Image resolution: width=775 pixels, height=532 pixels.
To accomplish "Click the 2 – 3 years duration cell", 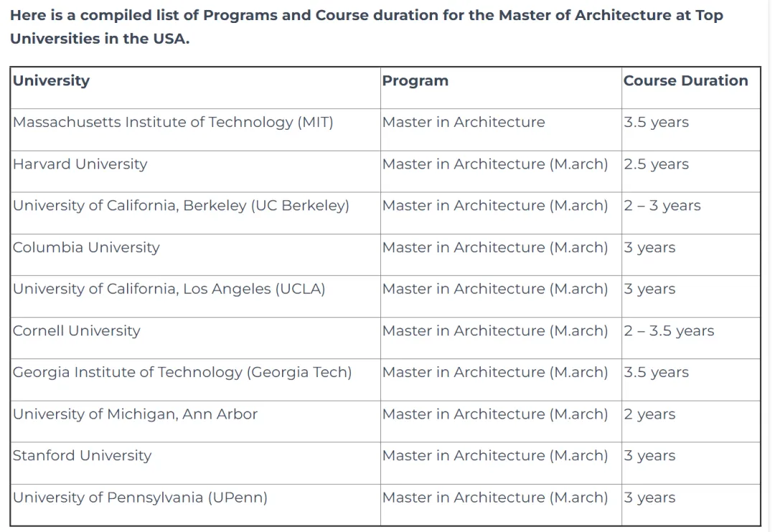I will (x=662, y=206).
